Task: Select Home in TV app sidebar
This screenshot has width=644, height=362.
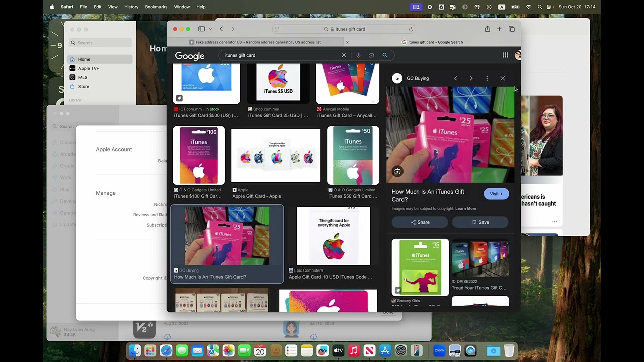Action: point(100,59)
